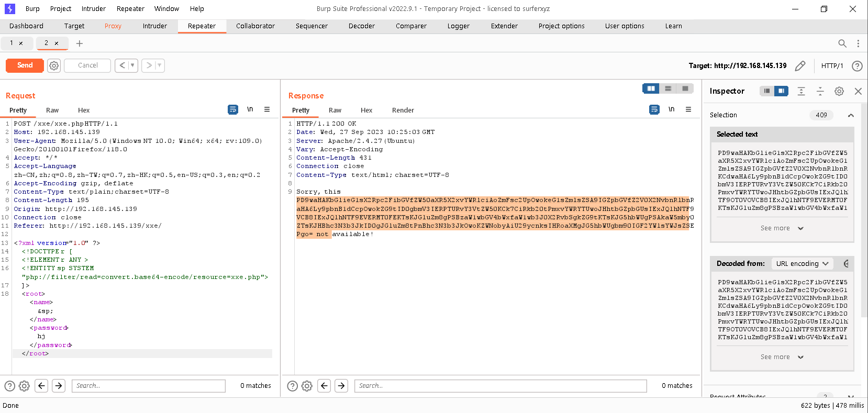868x413 pixels.
Task: Jump to previous match in Response search
Action: click(325, 386)
